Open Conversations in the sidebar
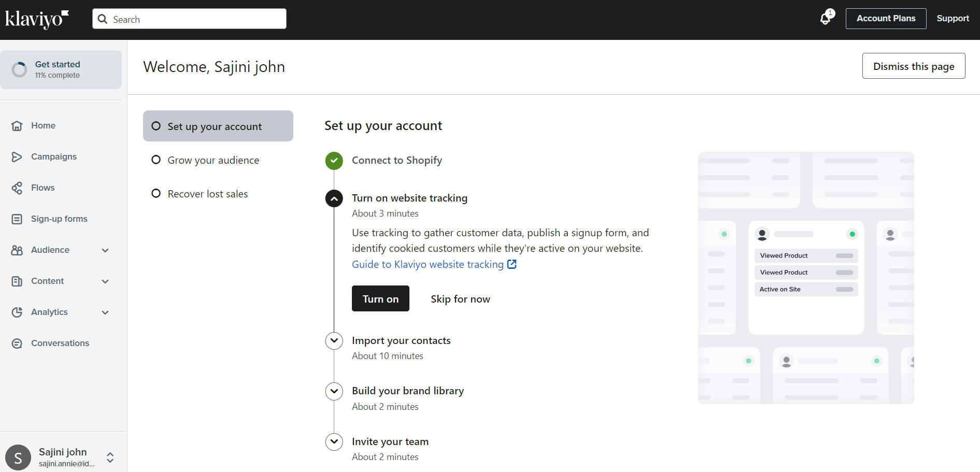Image resolution: width=980 pixels, height=472 pixels. (x=61, y=344)
